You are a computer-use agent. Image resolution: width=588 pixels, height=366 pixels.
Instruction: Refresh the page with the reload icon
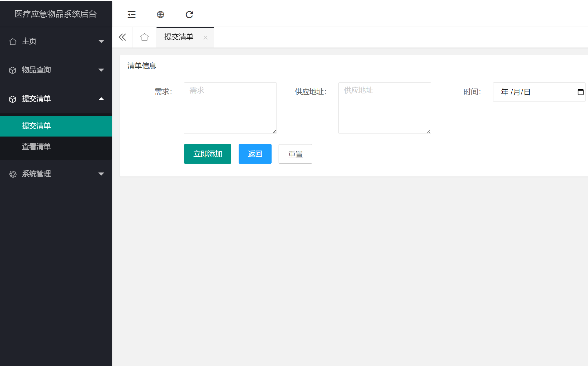point(189,14)
